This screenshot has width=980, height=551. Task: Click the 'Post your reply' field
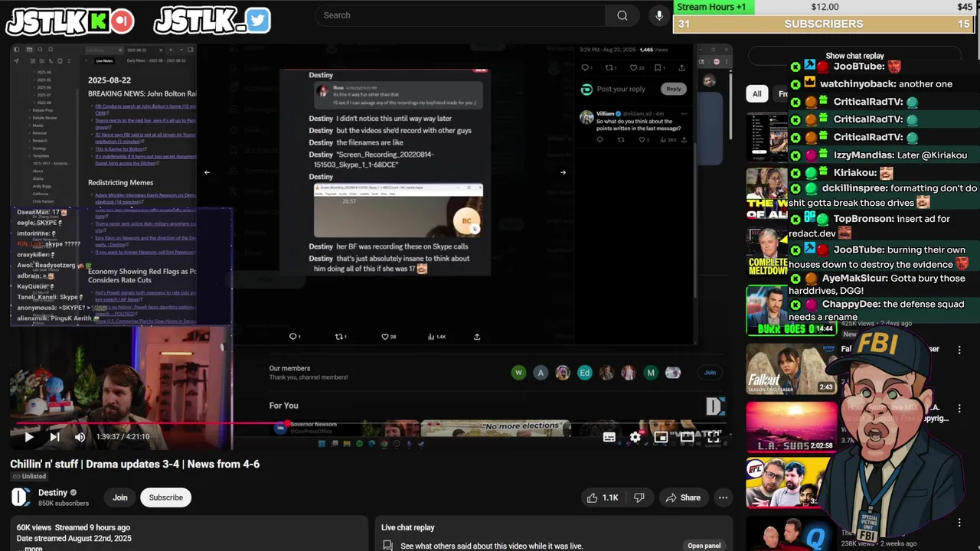pyautogui.click(x=621, y=89)
